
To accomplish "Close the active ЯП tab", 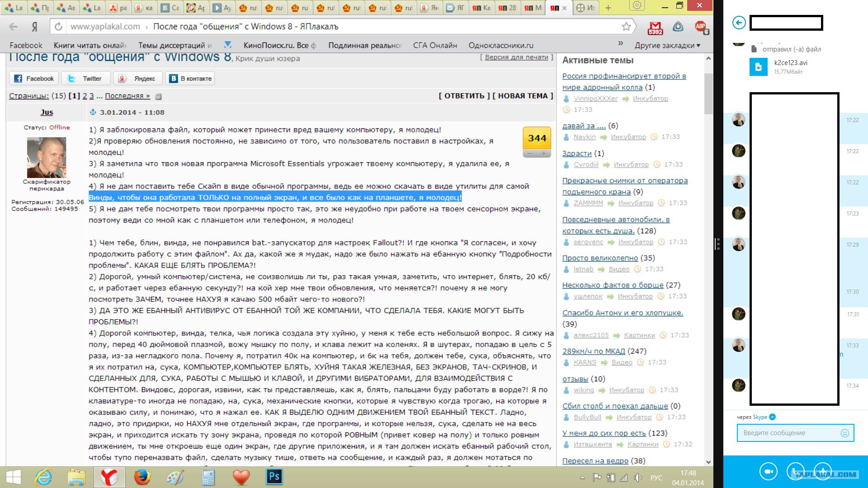I will coord(564,8).
